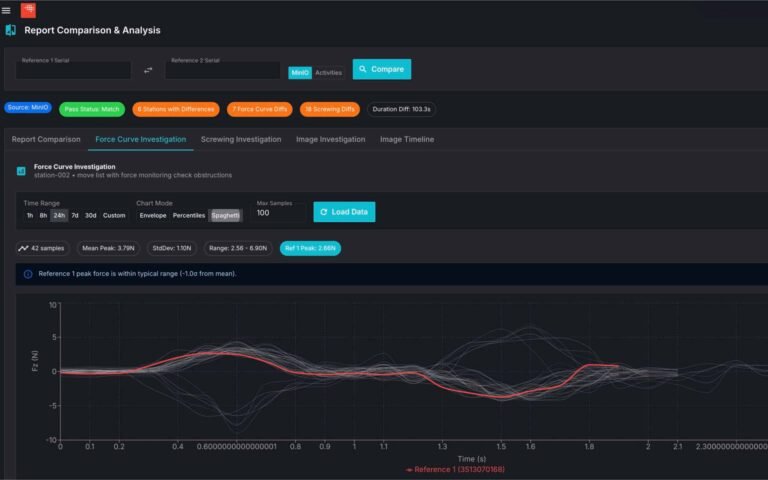Set time range to 24h
768x480 pixels.
point(59,216)
